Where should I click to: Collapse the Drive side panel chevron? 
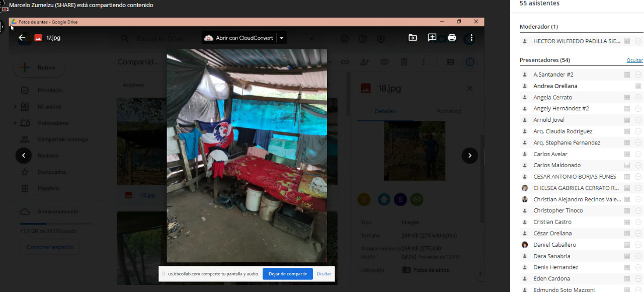(x=480, y=273)
